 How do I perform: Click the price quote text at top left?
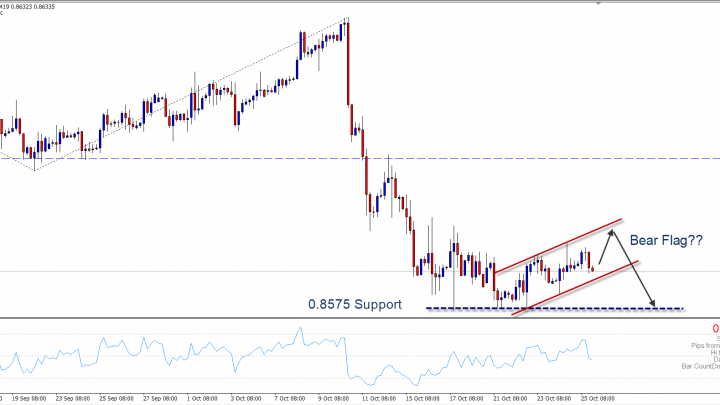pos(30,4)
